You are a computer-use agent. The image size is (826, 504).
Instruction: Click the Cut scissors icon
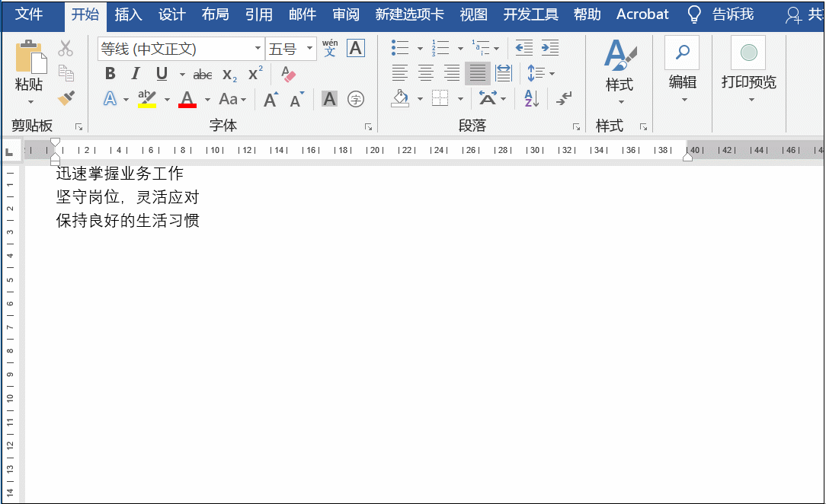[66, 49]
